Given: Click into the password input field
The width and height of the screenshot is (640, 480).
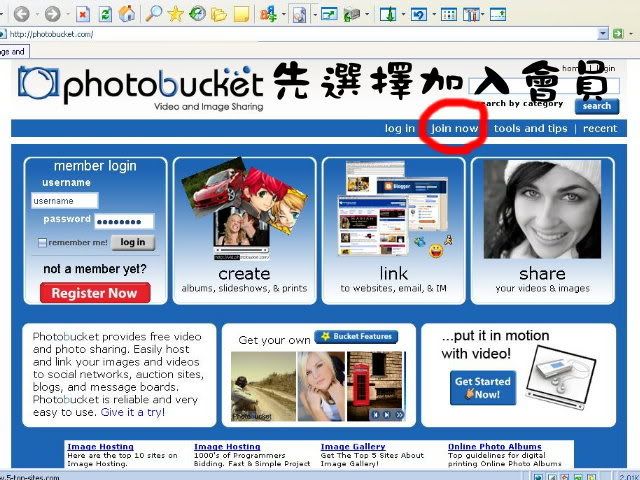Looking at the screenshot, I should click(x=124, y=222).
